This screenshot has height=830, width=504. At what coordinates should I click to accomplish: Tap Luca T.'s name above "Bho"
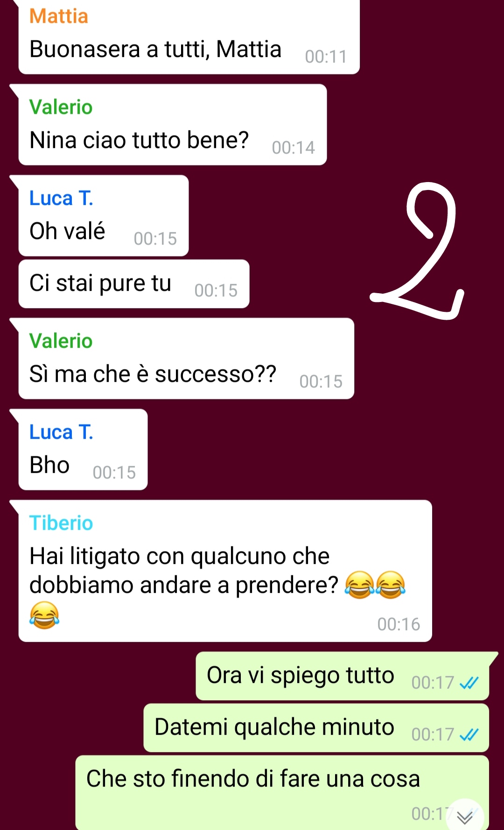(x=61, y=432)
